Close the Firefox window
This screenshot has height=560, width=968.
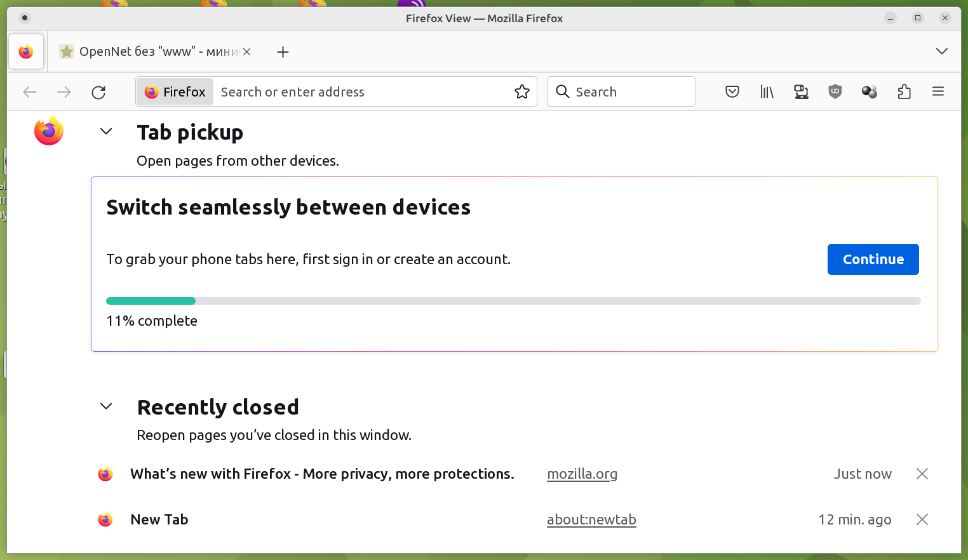tap(945, 18)
